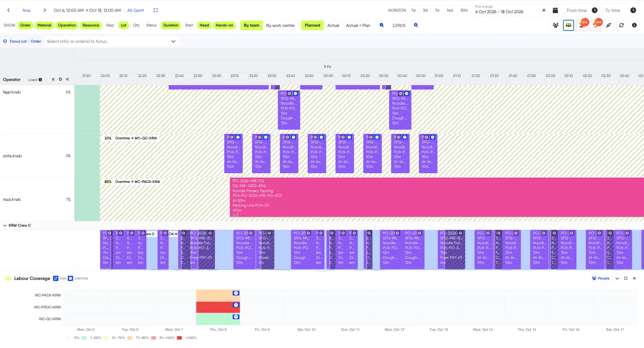Screen dimensions: 644x348
Task: Open the crossed-out alerts icon with 345 badge
Action: point(582,25)
